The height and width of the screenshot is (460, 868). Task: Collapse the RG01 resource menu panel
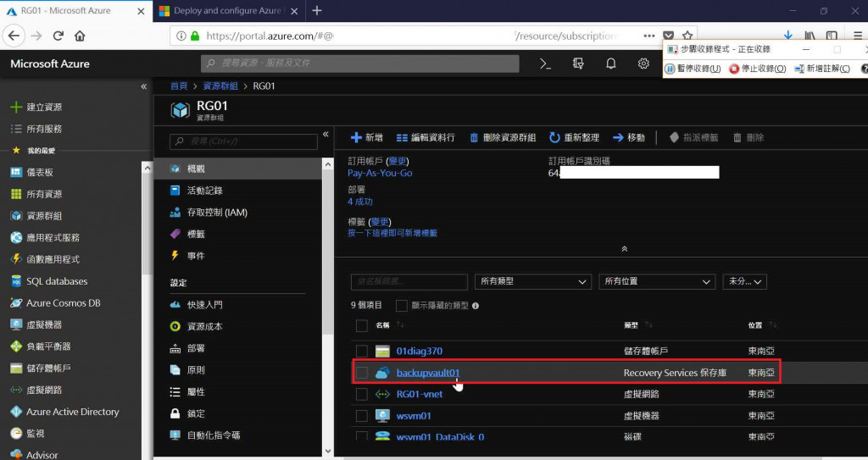pos(325,134)
